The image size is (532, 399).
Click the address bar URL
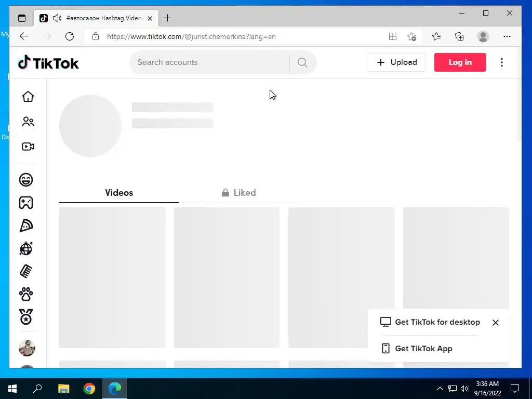click(x=191, y=36)
